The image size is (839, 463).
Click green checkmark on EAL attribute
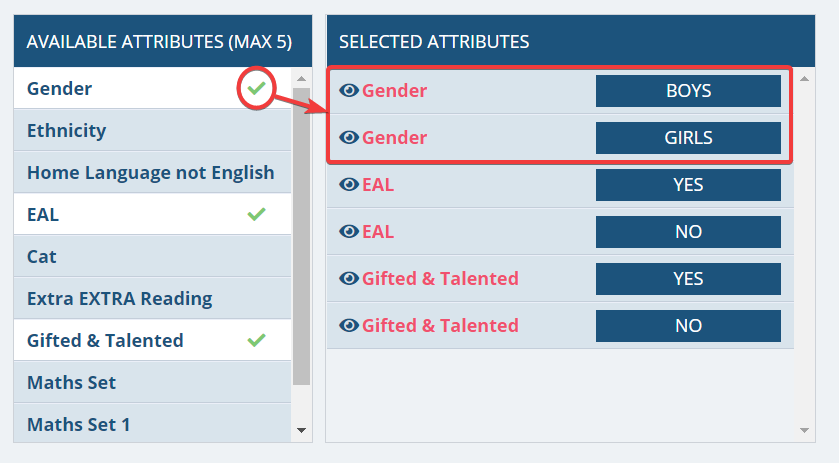coord(256,214)
